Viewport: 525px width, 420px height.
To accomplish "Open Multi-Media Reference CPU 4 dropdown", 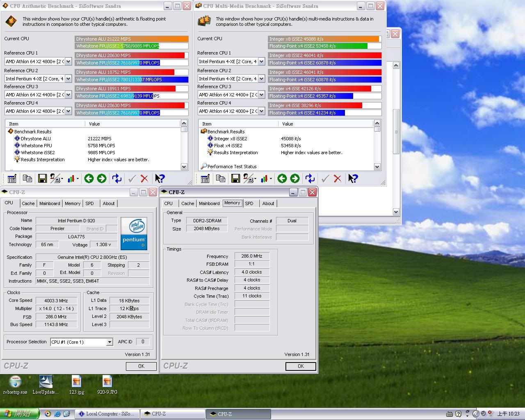I will [x=261, y=111].
